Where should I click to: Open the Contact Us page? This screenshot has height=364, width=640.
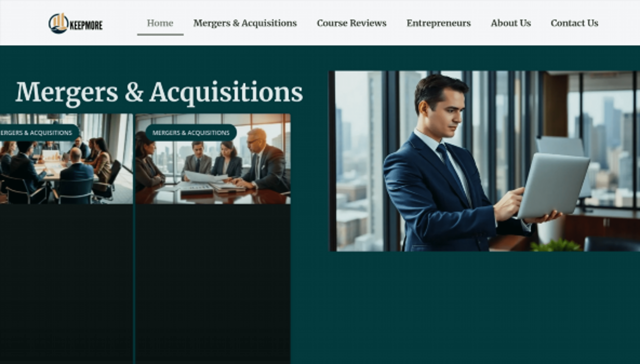pos(574,23)
